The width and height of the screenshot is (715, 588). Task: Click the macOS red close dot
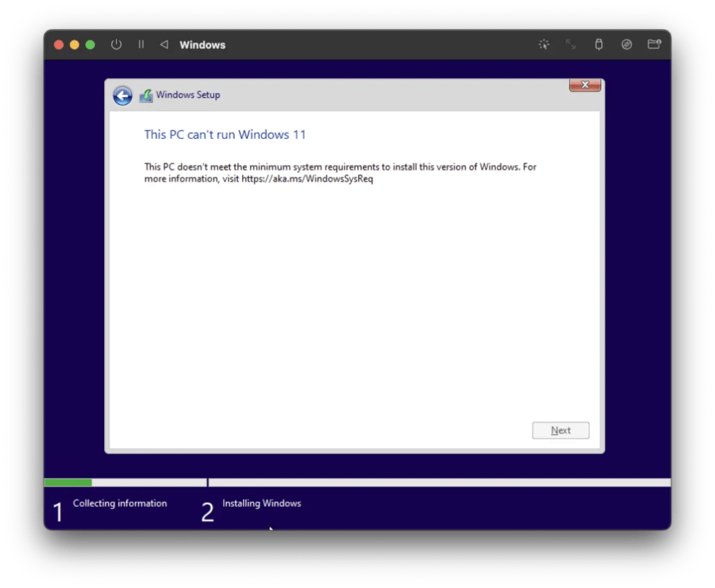(x=59, y=45)
